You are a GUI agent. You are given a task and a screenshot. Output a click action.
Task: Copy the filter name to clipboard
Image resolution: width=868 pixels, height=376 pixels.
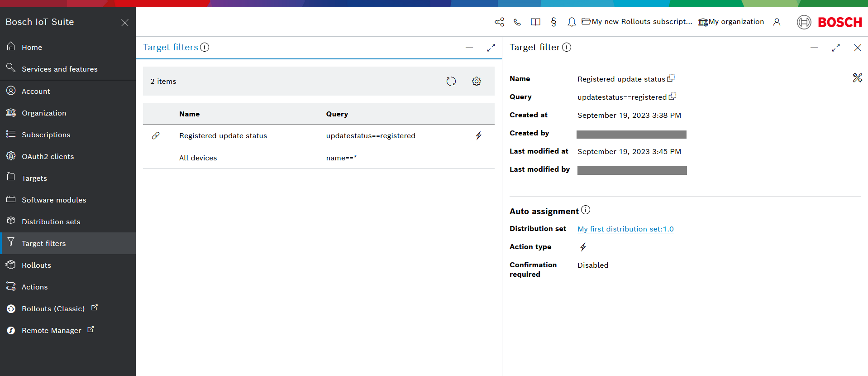(x=671, y=78)
